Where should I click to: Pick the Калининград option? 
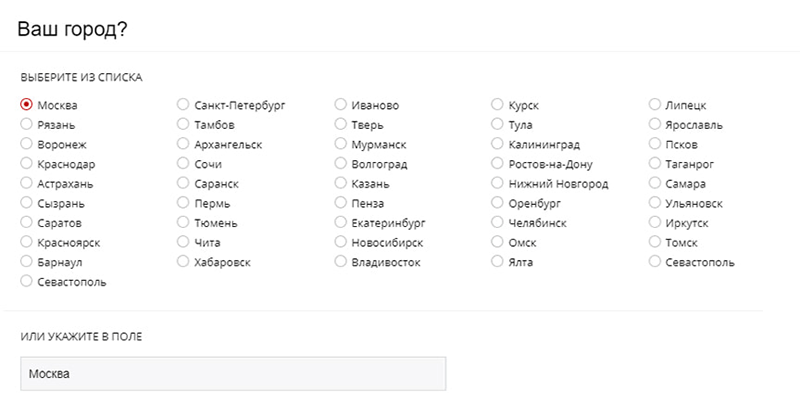coord(497,143)
